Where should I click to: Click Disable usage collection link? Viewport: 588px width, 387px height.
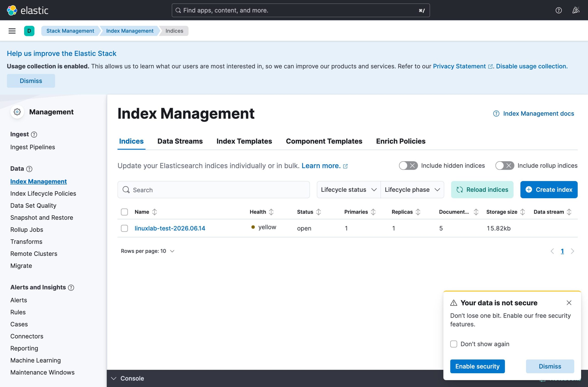click(x=532, y=66)
